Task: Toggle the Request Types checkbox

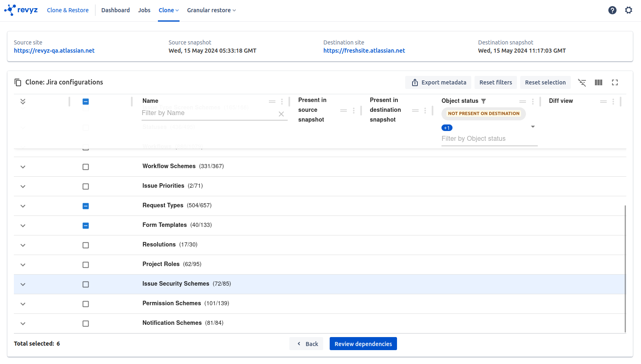Action: point(86,206)
